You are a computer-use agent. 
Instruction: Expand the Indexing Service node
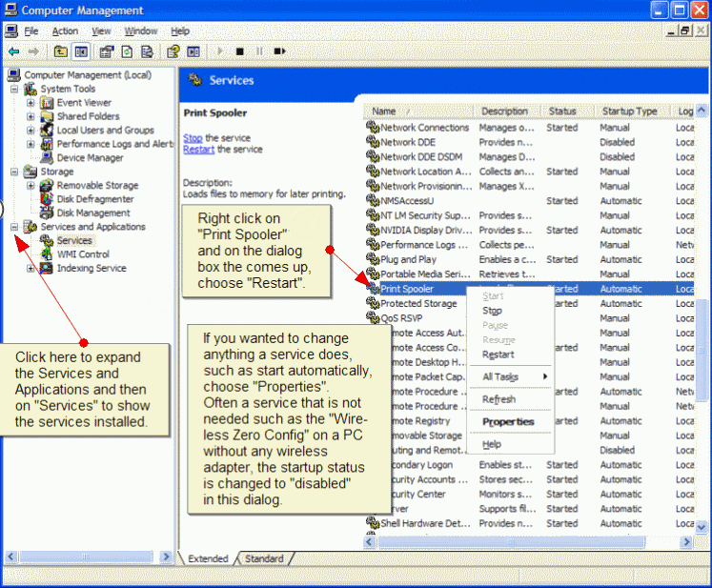[31, 269]
